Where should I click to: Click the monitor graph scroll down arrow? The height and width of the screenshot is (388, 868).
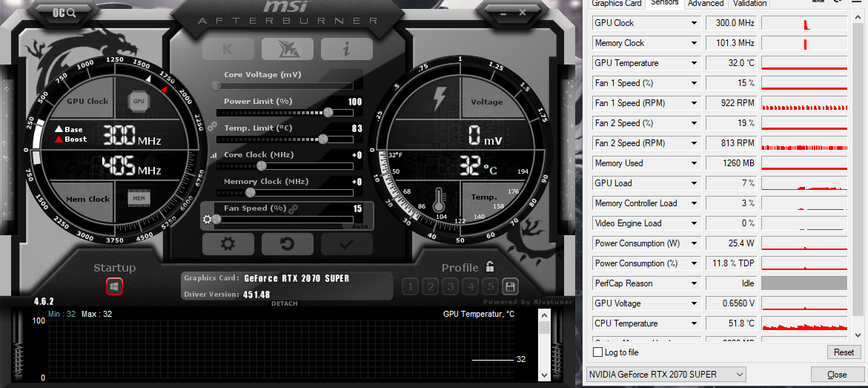pos(544,374)
